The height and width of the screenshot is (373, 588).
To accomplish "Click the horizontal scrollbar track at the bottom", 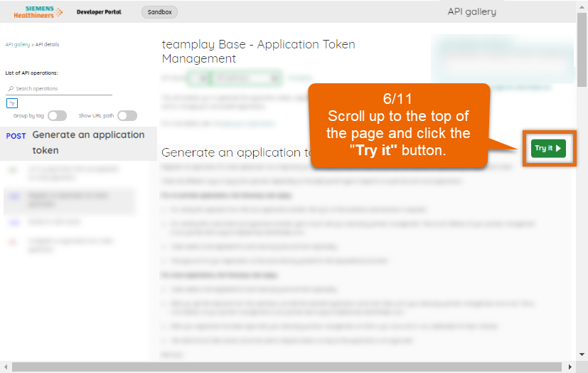I will 284,367.
